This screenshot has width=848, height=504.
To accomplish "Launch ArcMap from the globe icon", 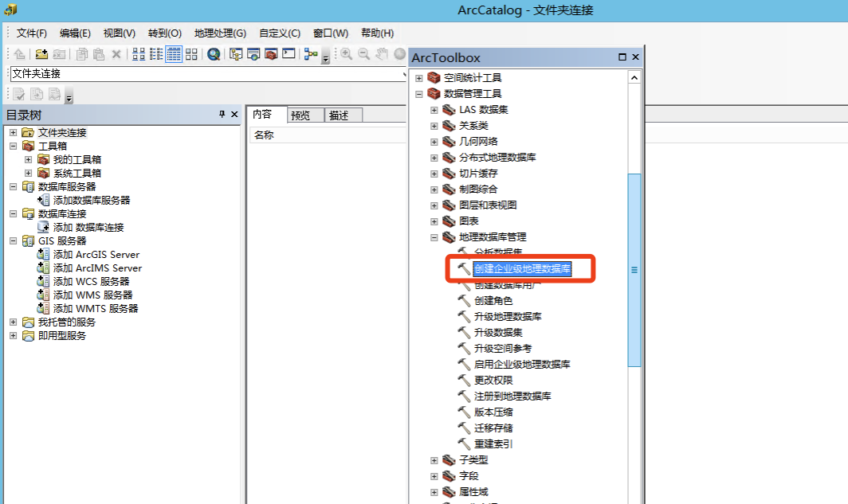I will [x=214, y=54].
